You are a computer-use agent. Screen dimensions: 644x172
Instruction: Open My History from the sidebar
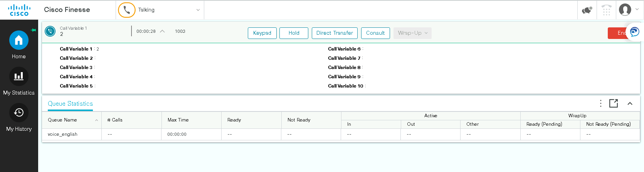[18, 113]
